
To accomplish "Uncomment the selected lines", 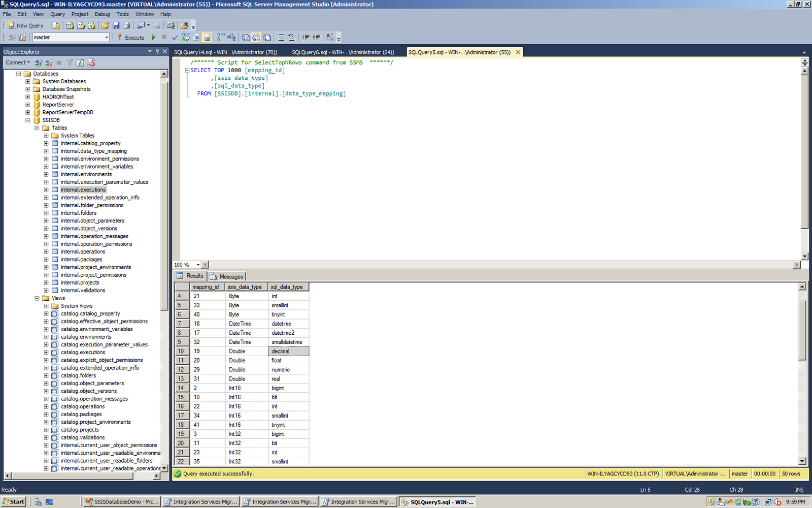I will point(291,37).
